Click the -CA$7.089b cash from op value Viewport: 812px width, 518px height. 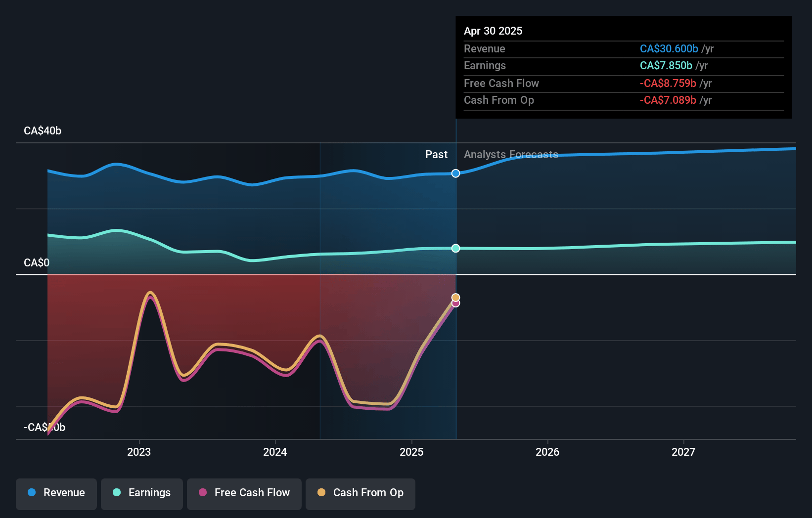[668, 100]
